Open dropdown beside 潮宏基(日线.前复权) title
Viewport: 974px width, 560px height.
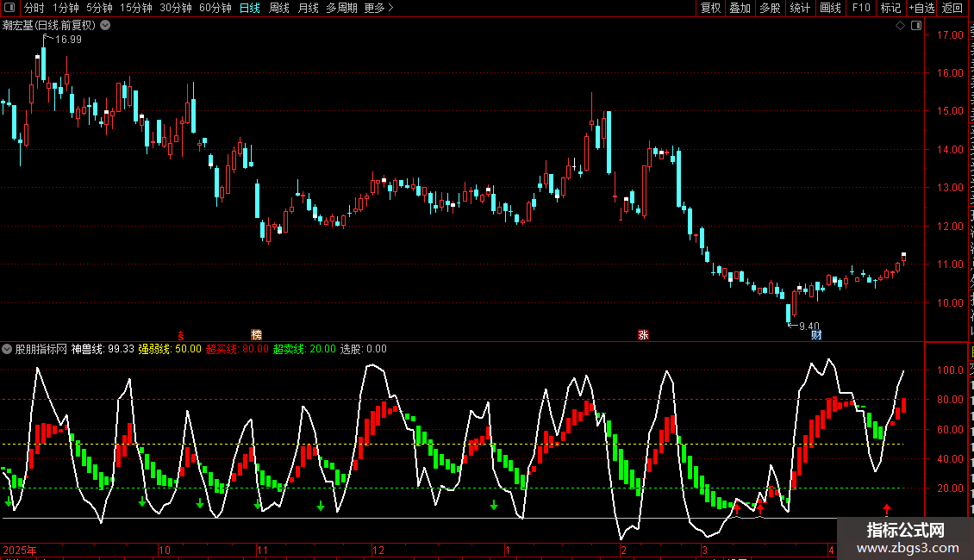click(106, 25)
